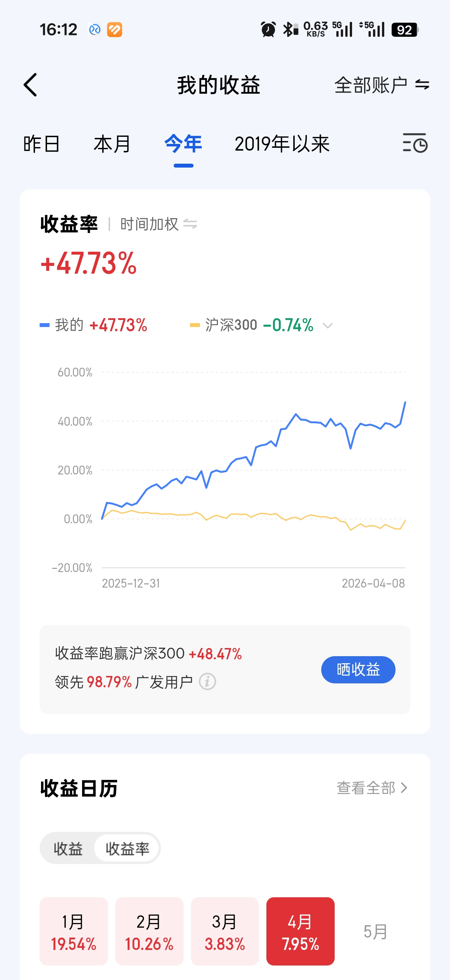Switch calendar to 收益率 mode
The width and height of the screenshot is (450, 980).
point(127,848)
